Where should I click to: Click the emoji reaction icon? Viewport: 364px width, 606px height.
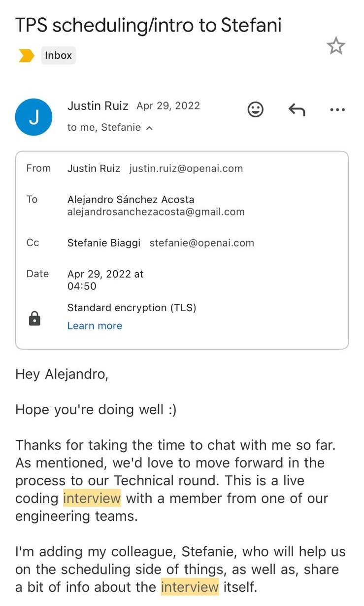pos(256,109)
